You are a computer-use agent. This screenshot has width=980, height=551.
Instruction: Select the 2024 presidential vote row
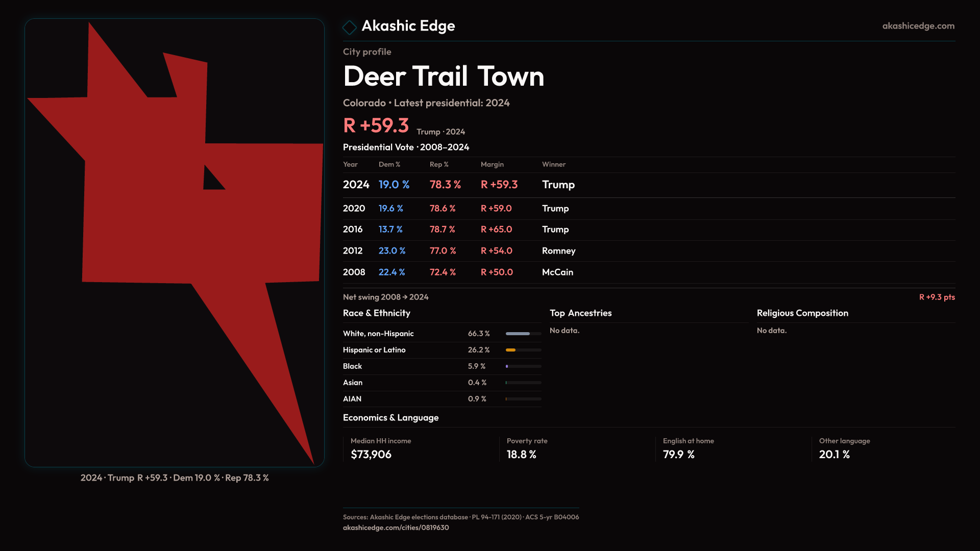pos(356,185)
